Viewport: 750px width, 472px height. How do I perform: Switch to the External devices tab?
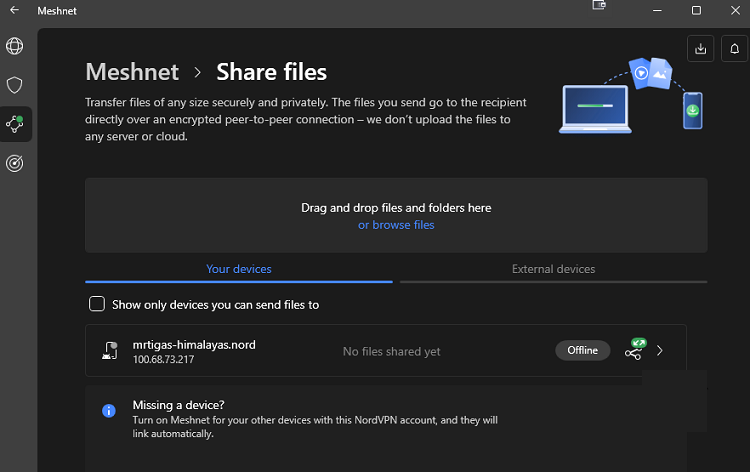(x=553, y=269)
